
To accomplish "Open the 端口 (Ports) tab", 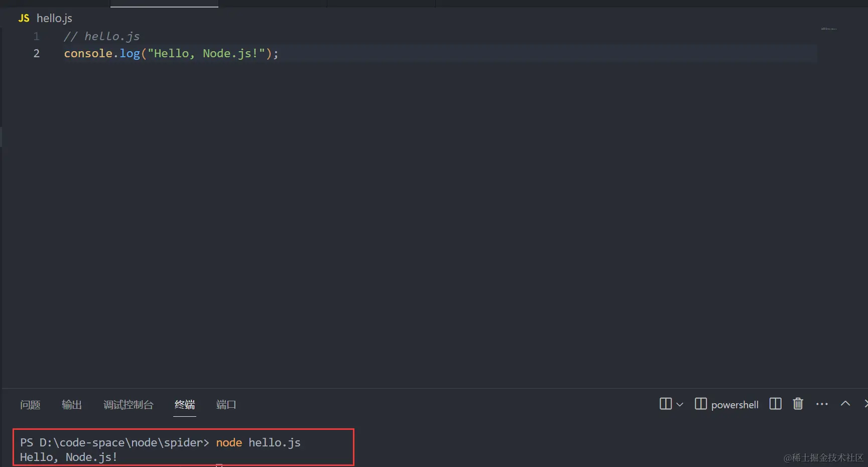I will click(226, 405).
